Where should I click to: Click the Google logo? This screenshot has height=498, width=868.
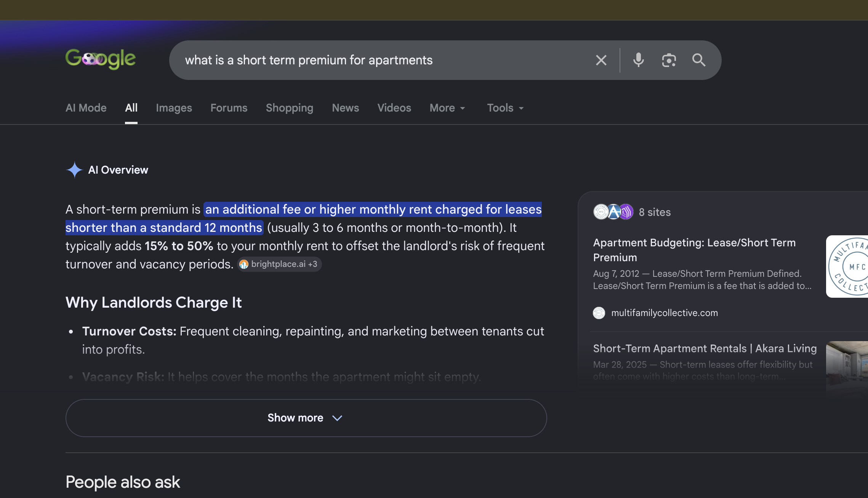(101, 59)
